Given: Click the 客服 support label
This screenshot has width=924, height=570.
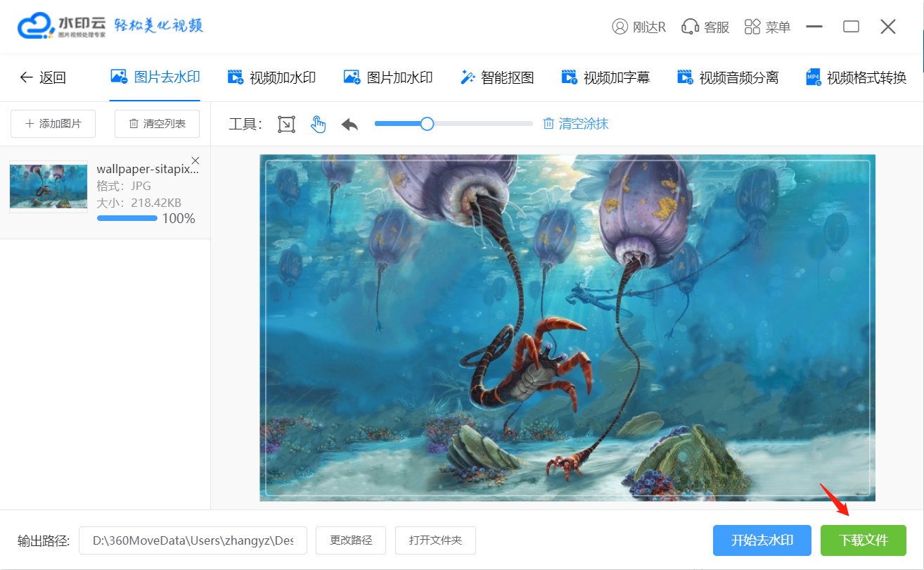Looking at the screenshot, I should (x=717, y=27).
